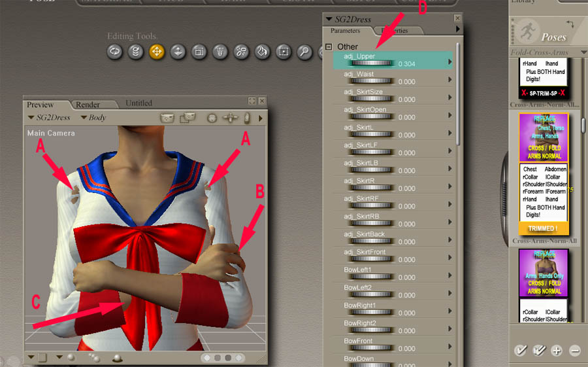Switch to the Parameters tab
588x367 pixels.
click(346, 31)
